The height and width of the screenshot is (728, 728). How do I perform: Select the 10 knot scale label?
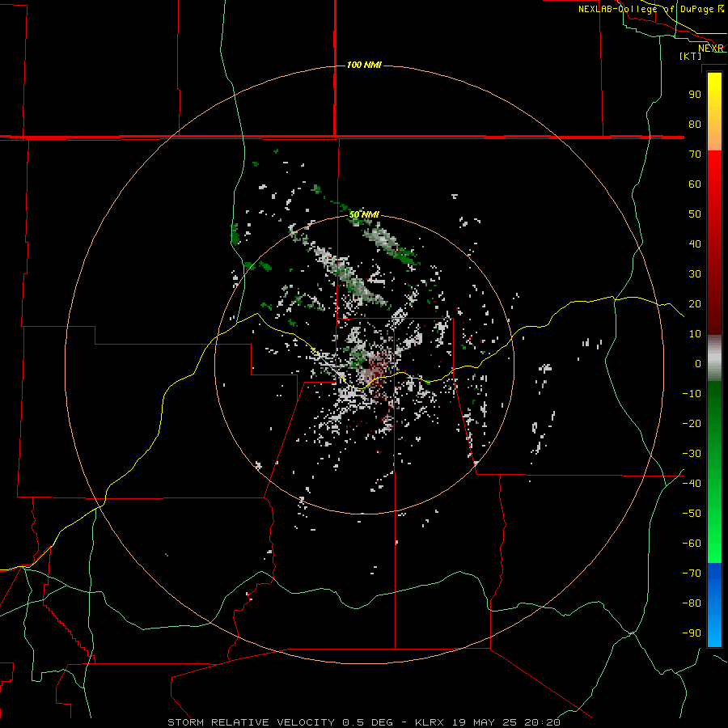695,334
